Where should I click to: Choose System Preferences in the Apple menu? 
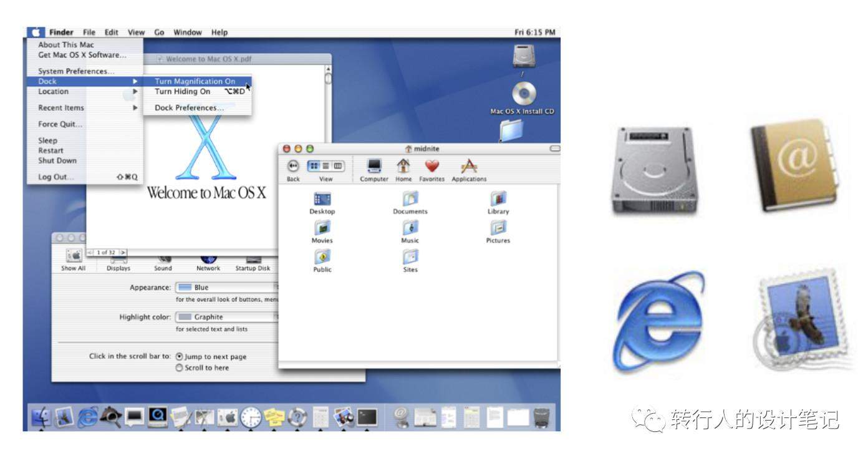pos(85,71)
